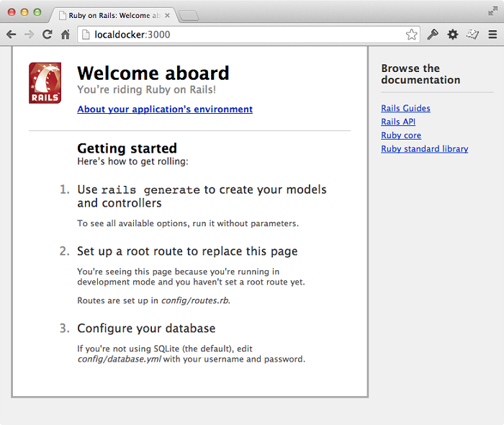Screen dimensions: 504x425
Task: Click the gear extension icon
Action: [453, 34]
